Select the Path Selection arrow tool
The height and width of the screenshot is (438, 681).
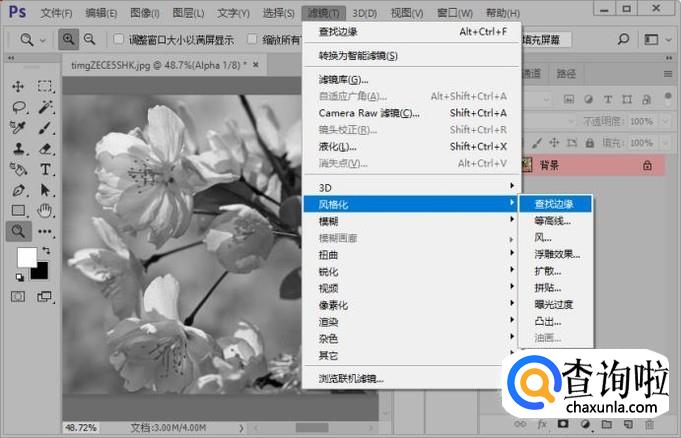(45, 190)
